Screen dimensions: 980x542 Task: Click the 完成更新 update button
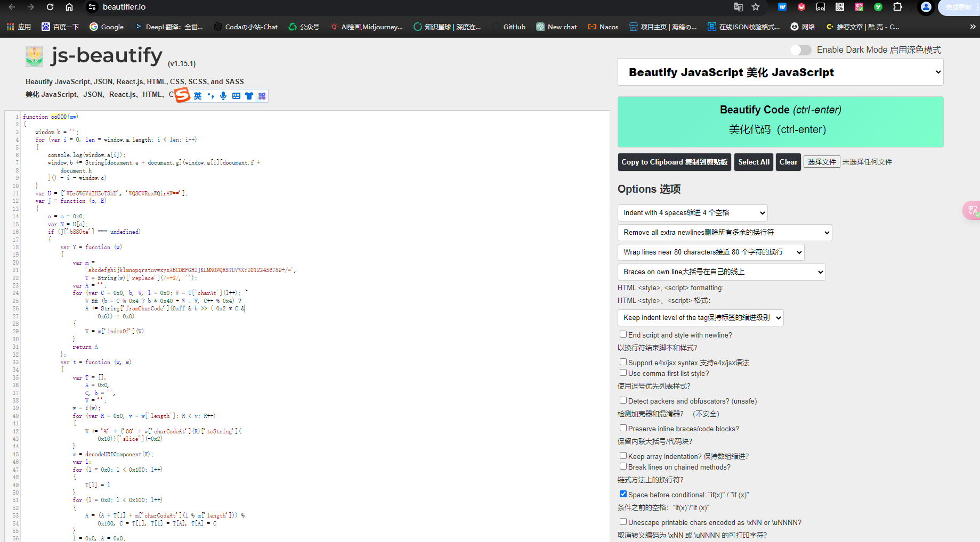(959, 7)
